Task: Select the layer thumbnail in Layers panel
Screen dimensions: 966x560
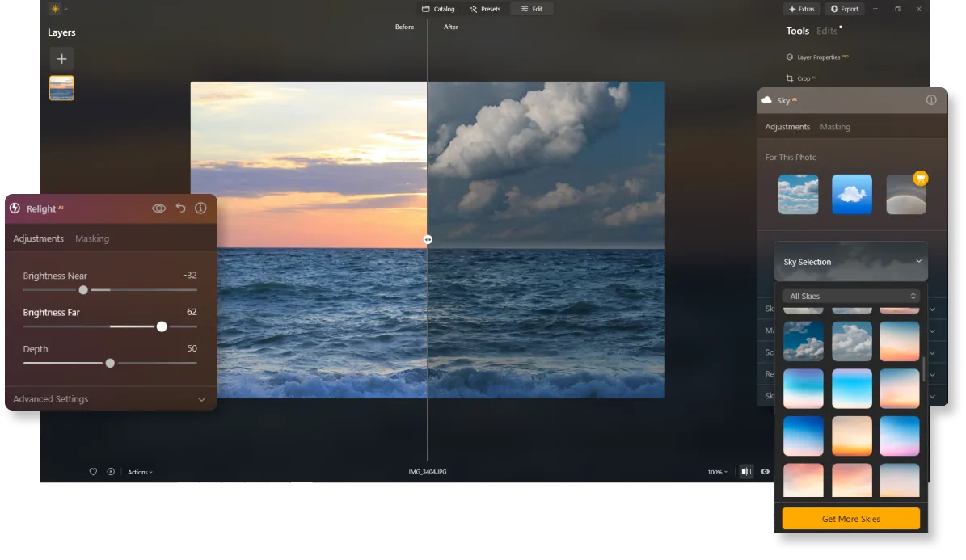Action: point(61,88)
